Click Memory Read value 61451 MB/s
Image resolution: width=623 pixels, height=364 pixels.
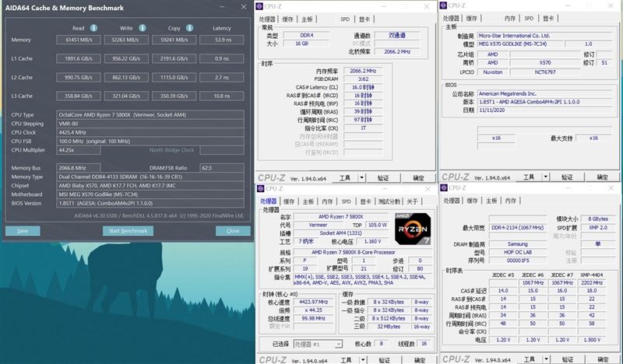point(79,40)
